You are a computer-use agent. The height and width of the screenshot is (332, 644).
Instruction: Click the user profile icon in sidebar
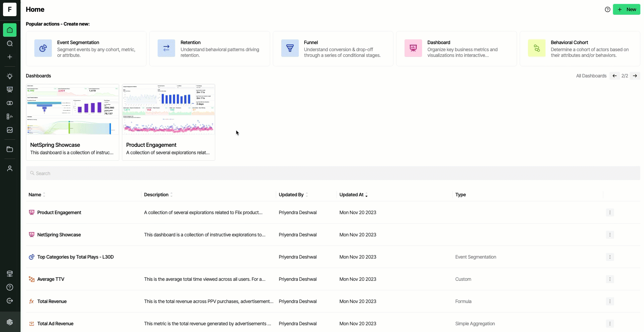click(x=10, y=168)
